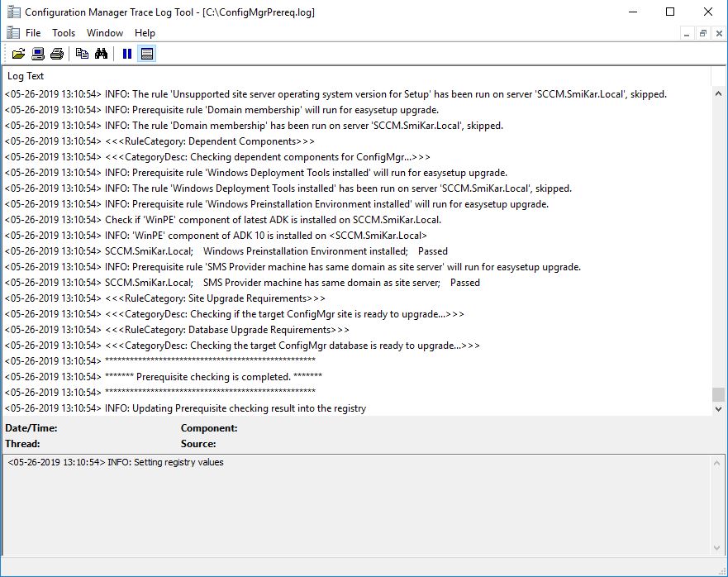Select 'Checking if the target ConfigMgr site is ready' line
This screenshot has height=577, width=728.
click(x=356, y=314)
